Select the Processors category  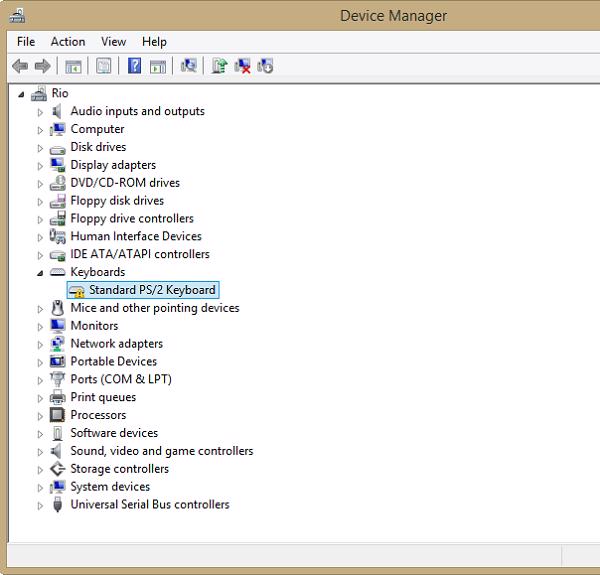(98, 415)
